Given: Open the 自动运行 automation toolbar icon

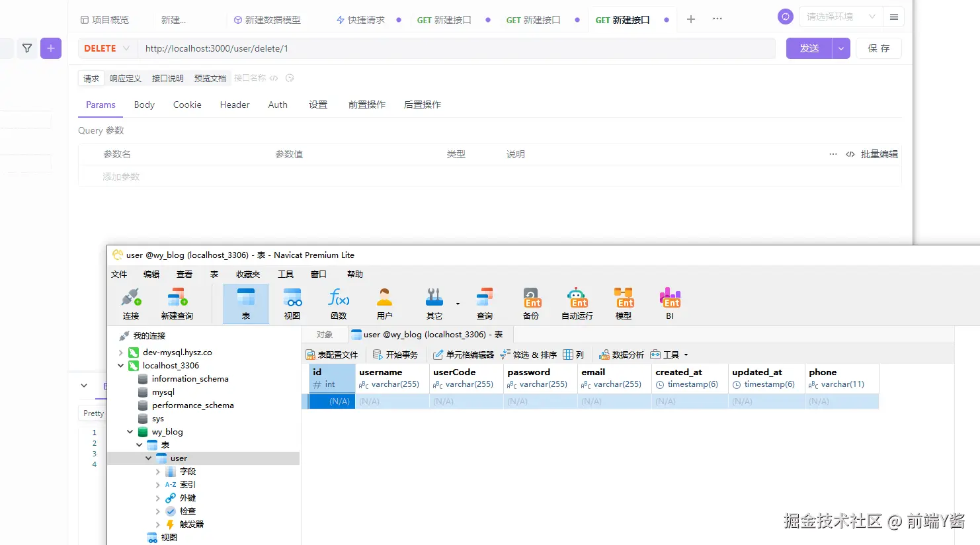Looking at the screenshot, I should pos(577,304).
